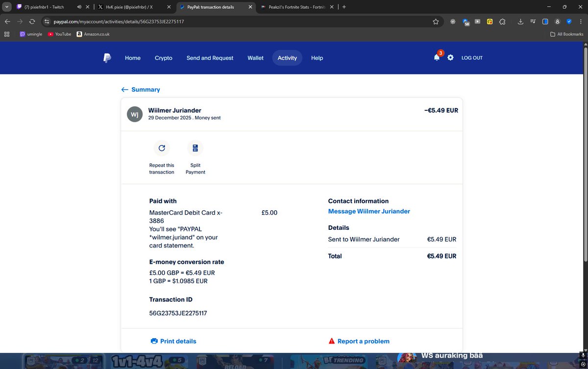Switch to Peakzi!'s Fortnite Stats tab

click(x=296, y=7)
